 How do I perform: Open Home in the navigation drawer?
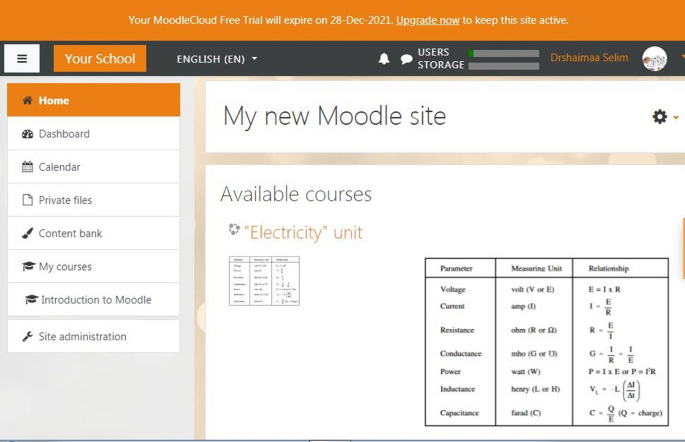93,100
